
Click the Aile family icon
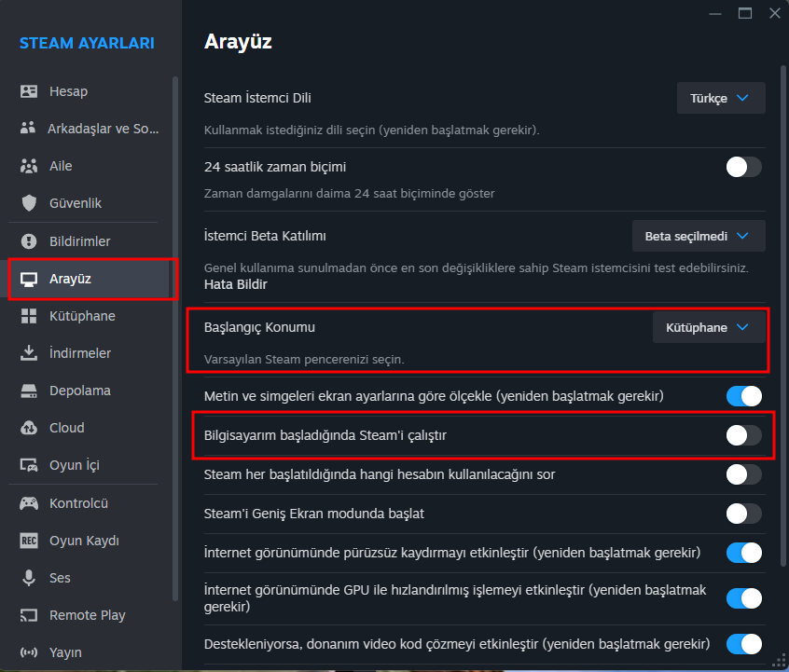pyautogui.click(x=29, y=166)
